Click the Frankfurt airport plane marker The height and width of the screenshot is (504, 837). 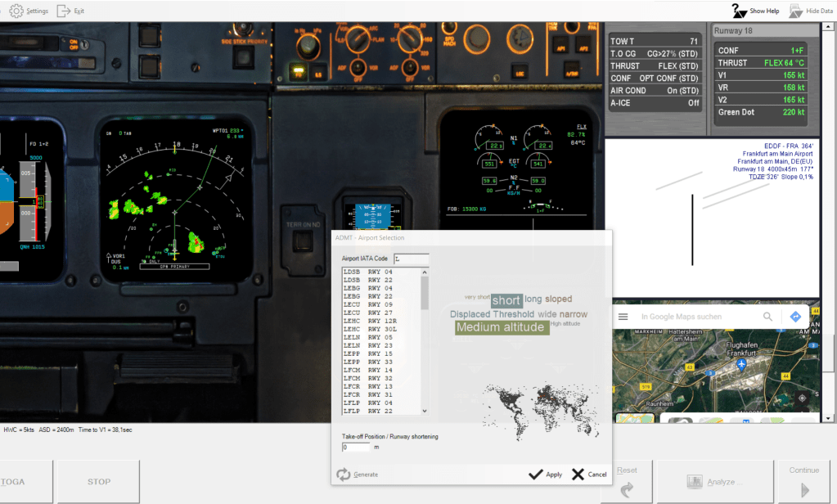pyautogui.click(x=740, y=363)
